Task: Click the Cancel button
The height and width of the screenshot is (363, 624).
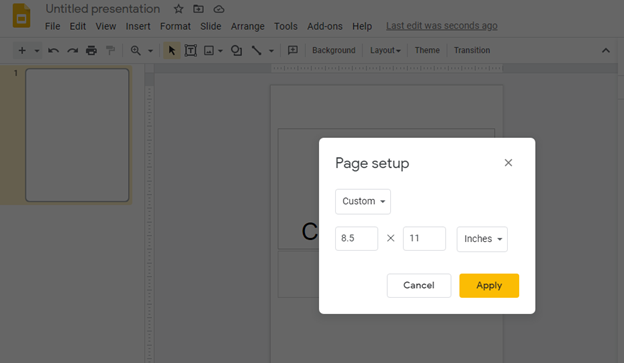Action: click(419, 285)
